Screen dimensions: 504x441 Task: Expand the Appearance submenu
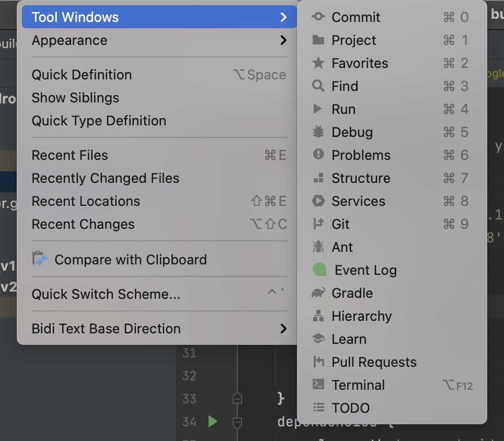(70, 40)
